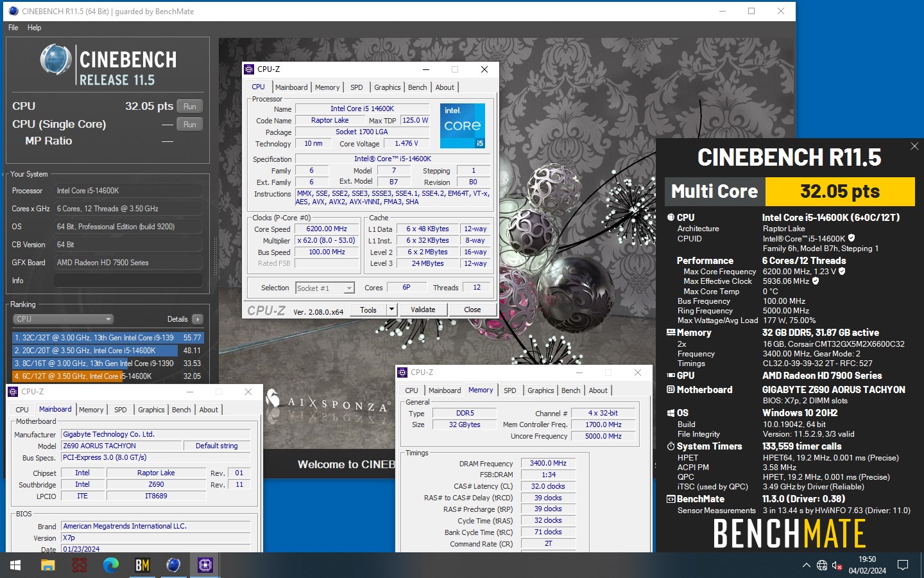Expand the Tools dropdown arrow in CPU-Z
This screenshot has height=578, width=924.
[391, 310]
